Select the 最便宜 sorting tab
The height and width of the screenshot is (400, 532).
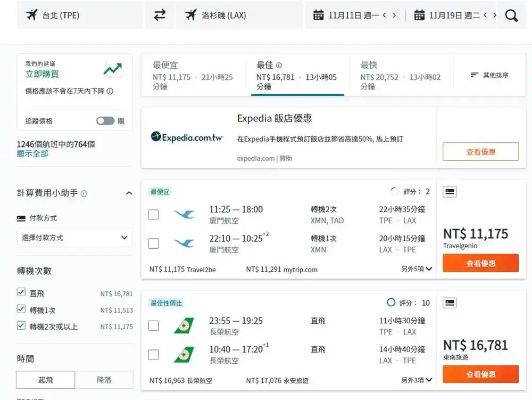coord(194,75)
